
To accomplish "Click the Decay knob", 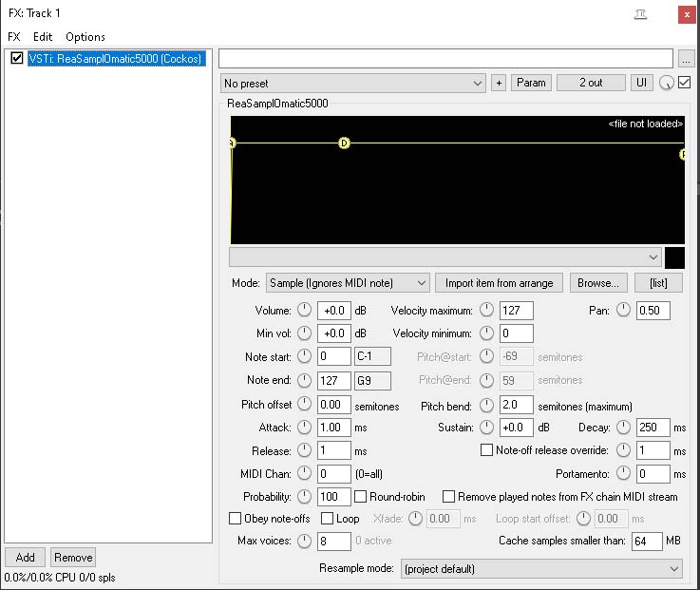I will click(x=624, y=428).
